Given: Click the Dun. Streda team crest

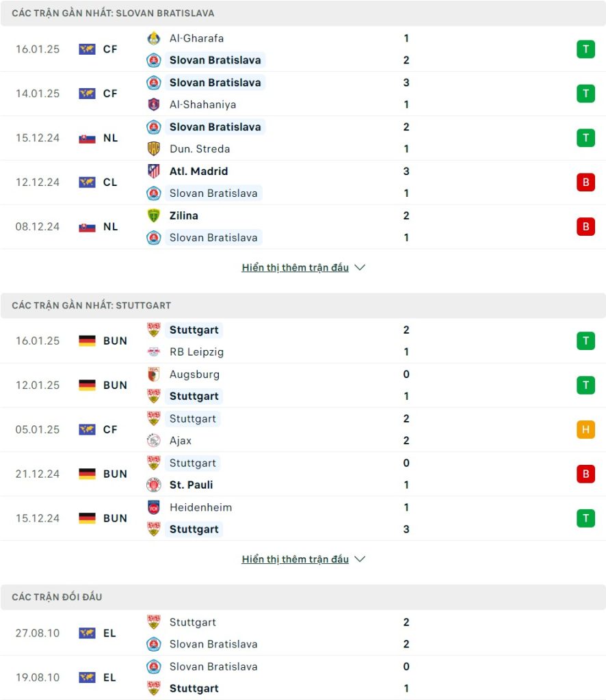Looking at the screenshot, I should click(x=154, y=148).
